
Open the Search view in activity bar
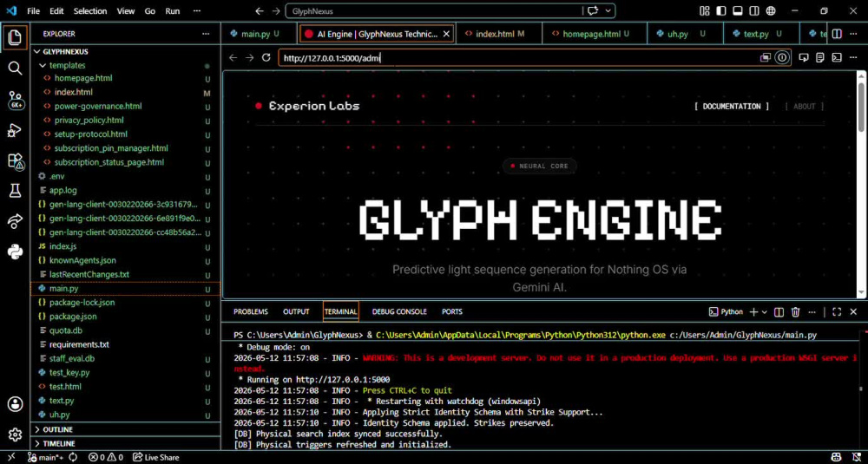tap(15, 69)
